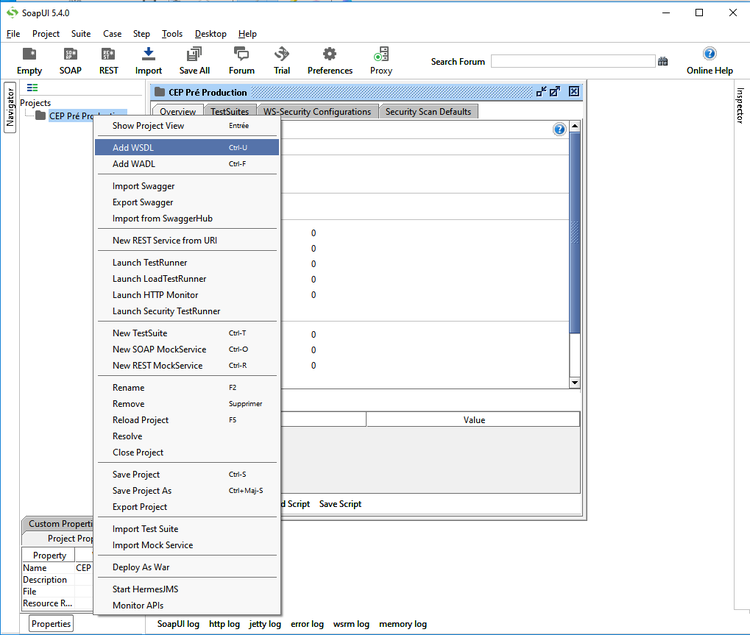The image size is (750, 635).
Task: Open the SoapUI log tab
Action: pos(178,624)
